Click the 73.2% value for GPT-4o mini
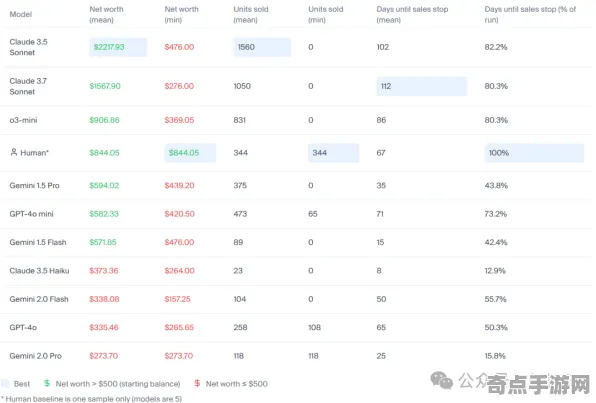This screenshot has height=403, width=596. (496, 214)
